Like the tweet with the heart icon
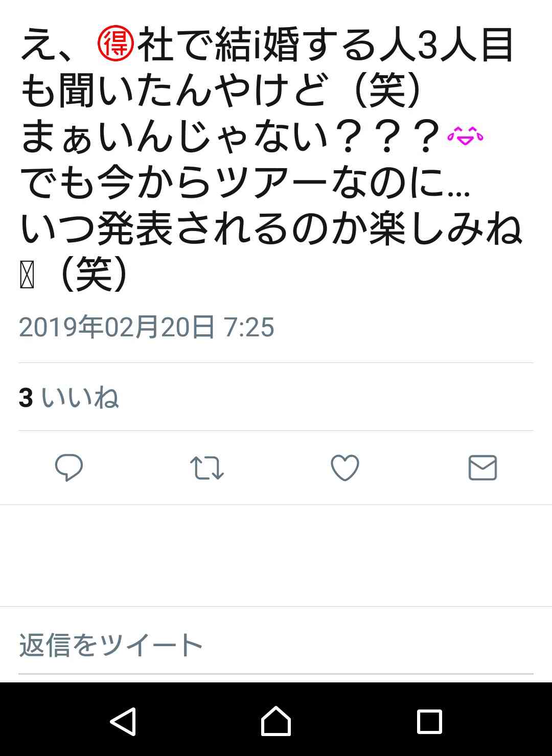The height and width of the screenshot is (756, 552). 345,468
